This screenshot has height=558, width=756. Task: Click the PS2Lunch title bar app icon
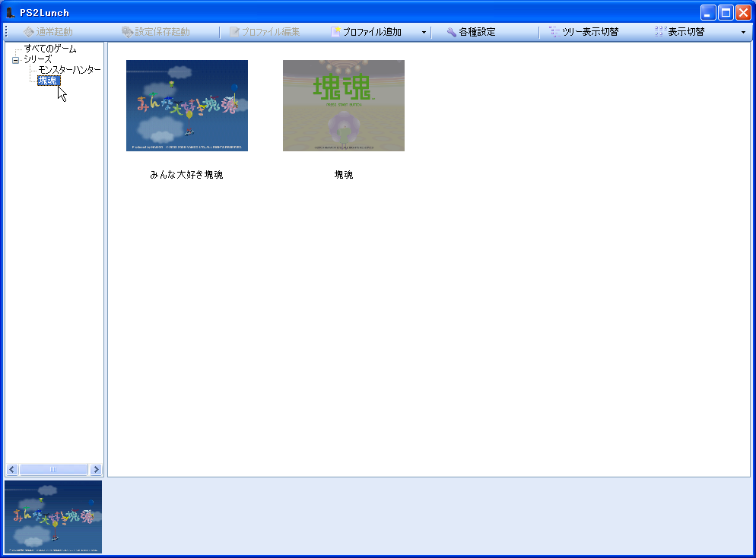tap(10, 12)
